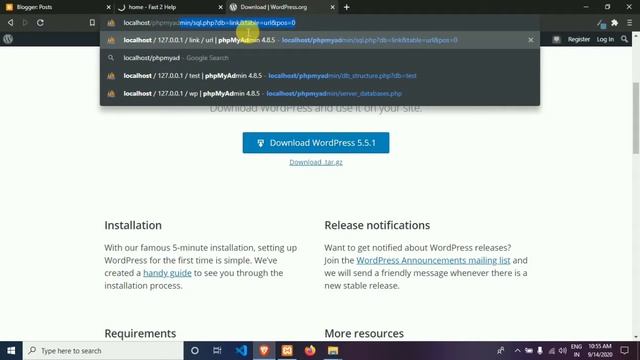Remove the first phpMyAdmin suggestion with X
Viewport: 640px width, 360px height.
pyautogui.click(x=531, y=40)
